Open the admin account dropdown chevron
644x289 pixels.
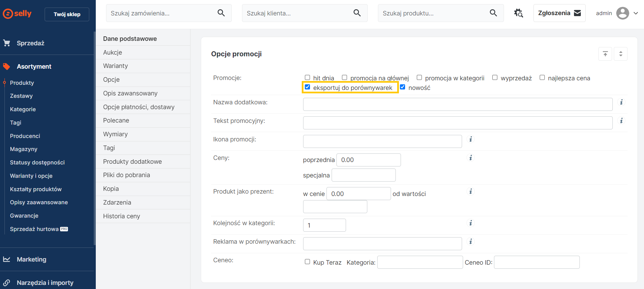(636, 13)
